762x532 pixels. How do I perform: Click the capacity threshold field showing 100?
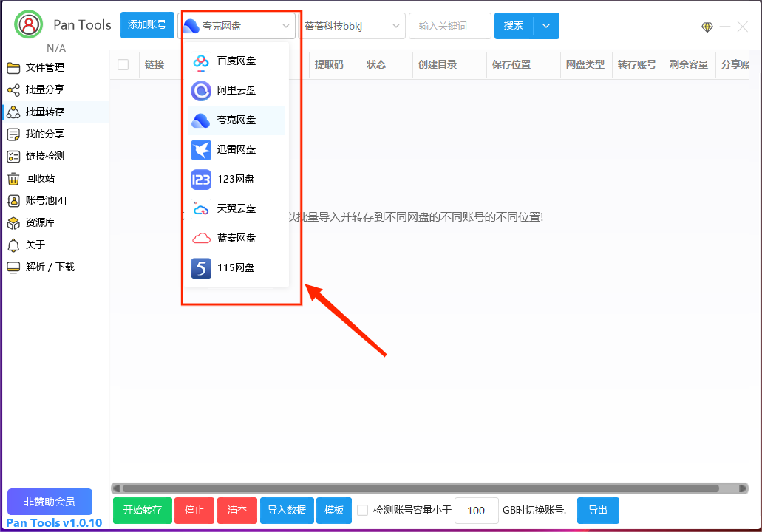click(476, 511)
